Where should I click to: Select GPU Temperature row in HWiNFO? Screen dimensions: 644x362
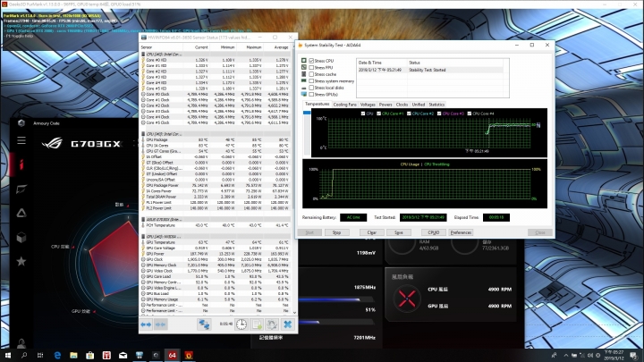pos(216,242)
